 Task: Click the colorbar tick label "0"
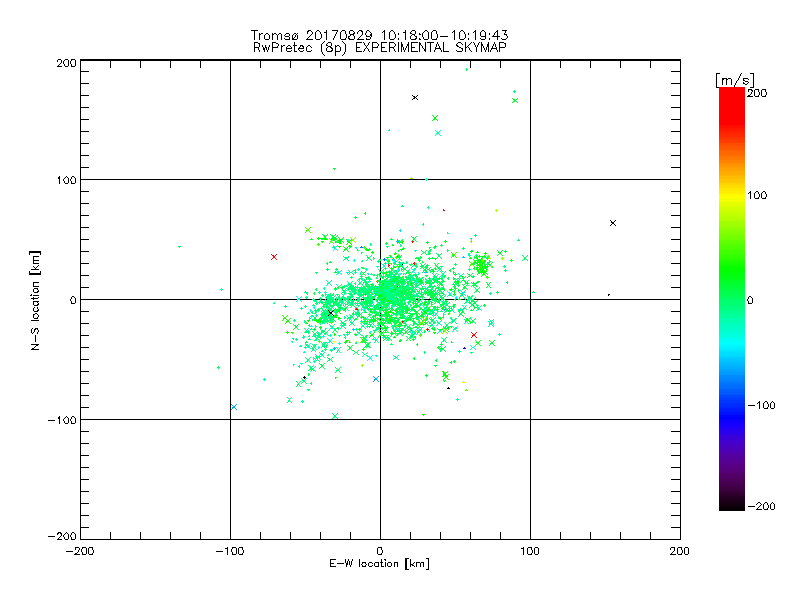click(x=750, y=300)
